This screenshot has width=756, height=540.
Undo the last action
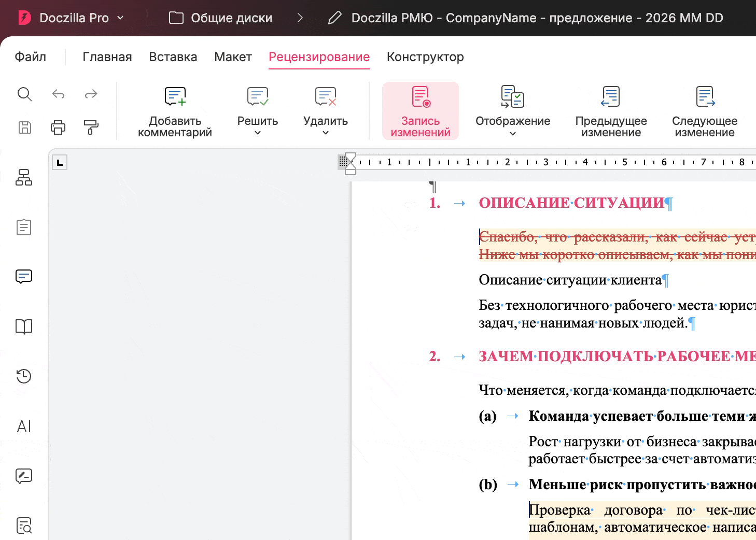[x=58, y=94]
